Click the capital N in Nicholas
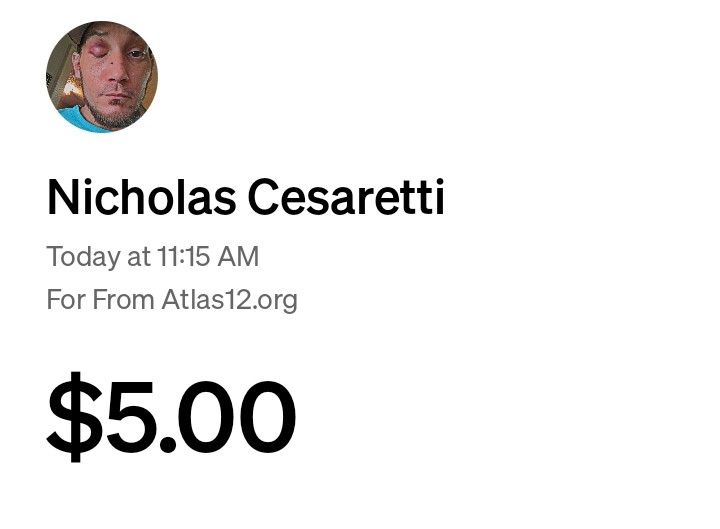 62,197
